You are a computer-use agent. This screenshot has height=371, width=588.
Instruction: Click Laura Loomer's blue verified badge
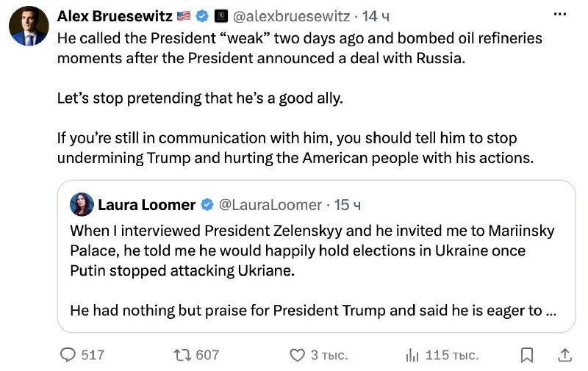[x=207, y=205]
